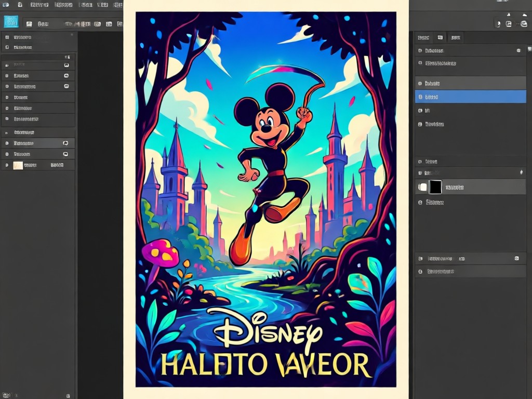Open the icon-only middle tab in right panel

pos(440,37)
